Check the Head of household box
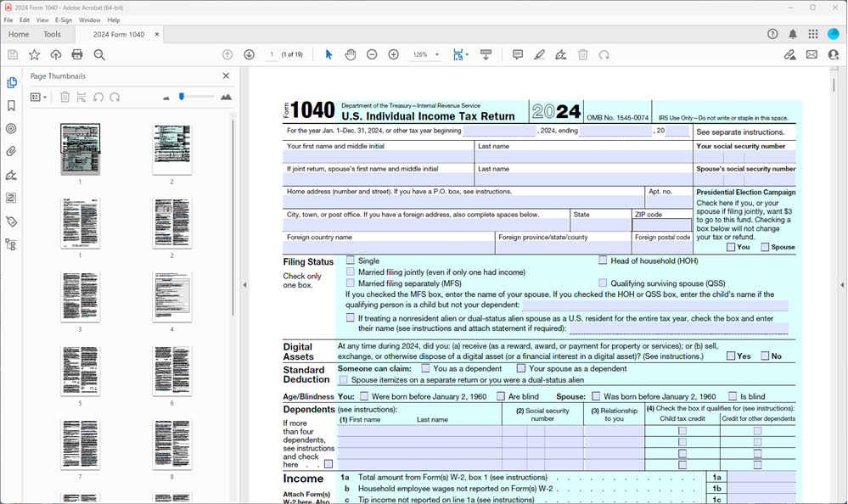 click(604, 260)
